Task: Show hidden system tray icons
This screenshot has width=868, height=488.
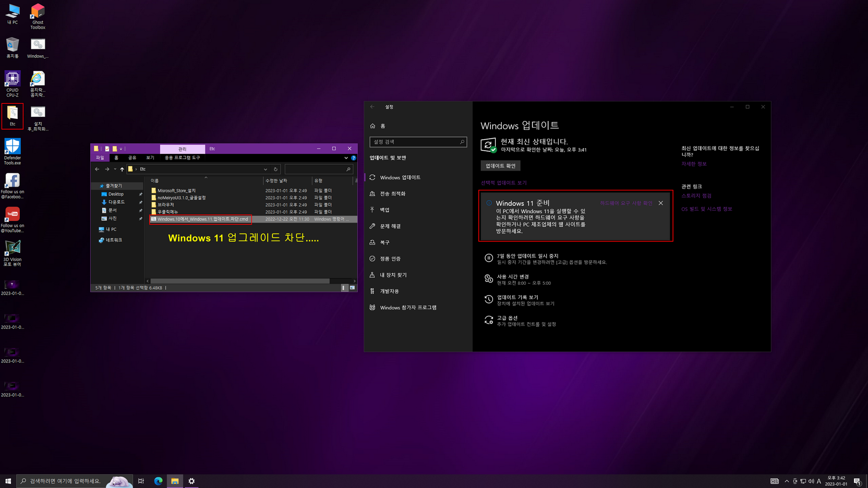Action: coord(787,481)
